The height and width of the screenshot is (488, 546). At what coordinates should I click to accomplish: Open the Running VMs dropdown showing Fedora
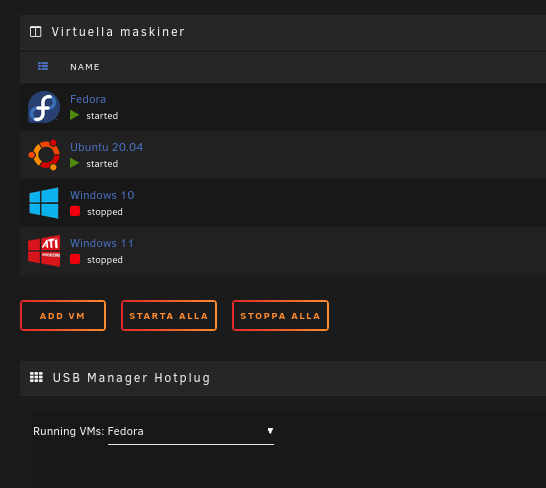point(191,432)
